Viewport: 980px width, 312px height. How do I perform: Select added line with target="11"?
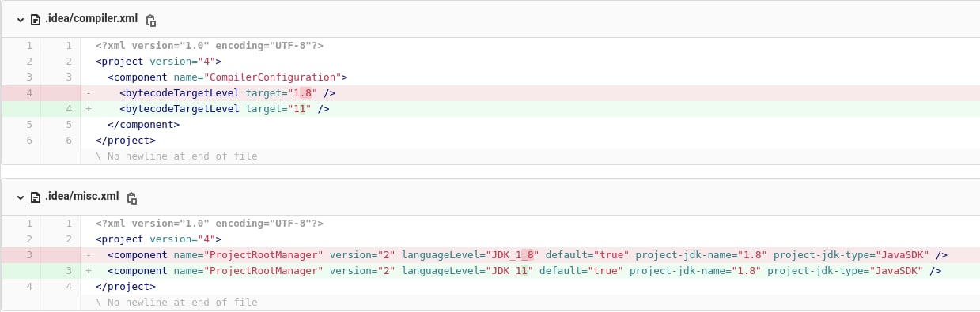(x=530, y=109)
